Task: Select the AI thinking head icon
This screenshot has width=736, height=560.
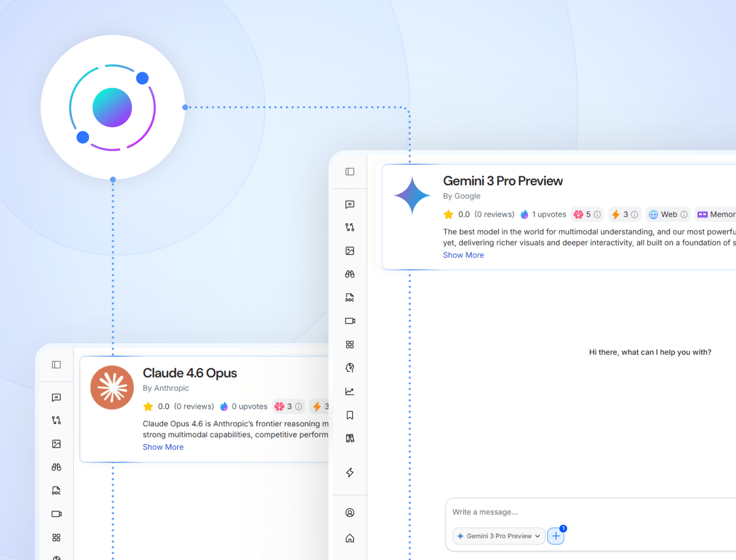Action: pyautogui.click(x=350, y=367)
